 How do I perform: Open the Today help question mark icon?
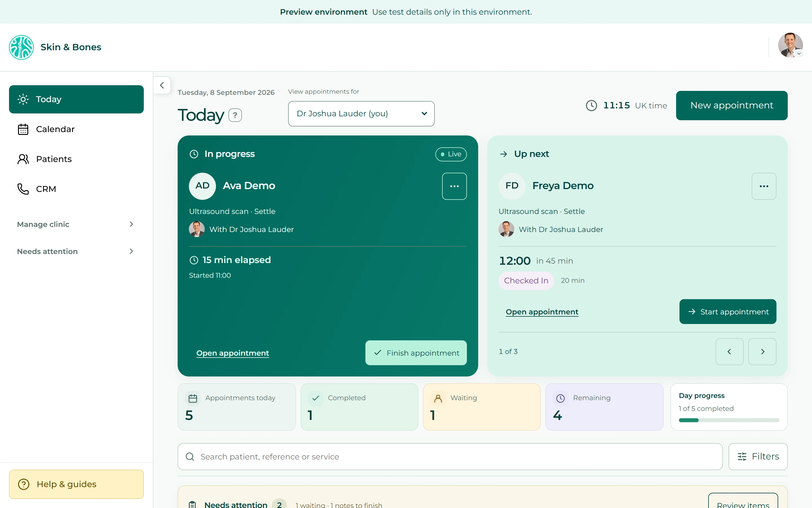coord(235,115)
